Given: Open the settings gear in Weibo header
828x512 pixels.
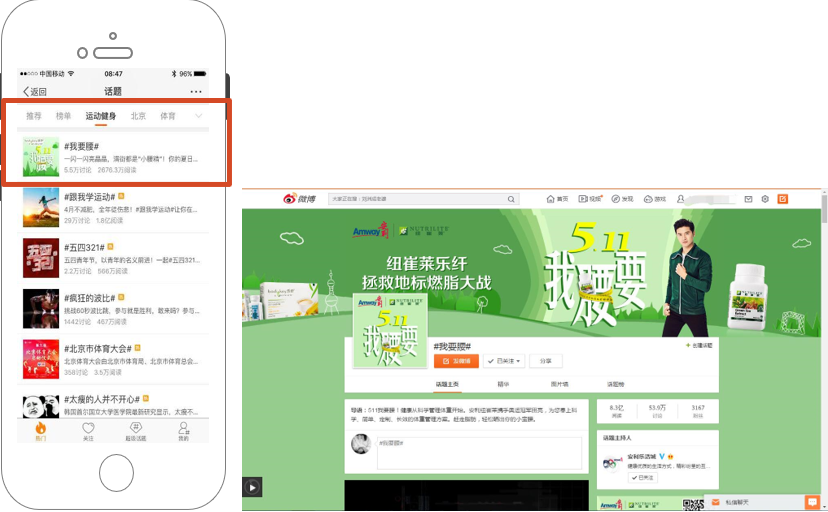Looking at the screenshot, I should click(x=765, y=199).
